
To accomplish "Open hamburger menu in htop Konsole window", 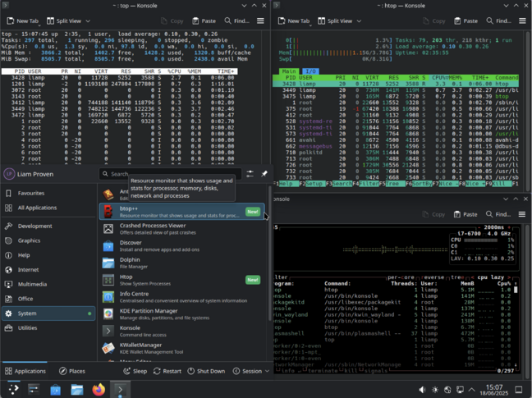I will [x=522, y=21].
